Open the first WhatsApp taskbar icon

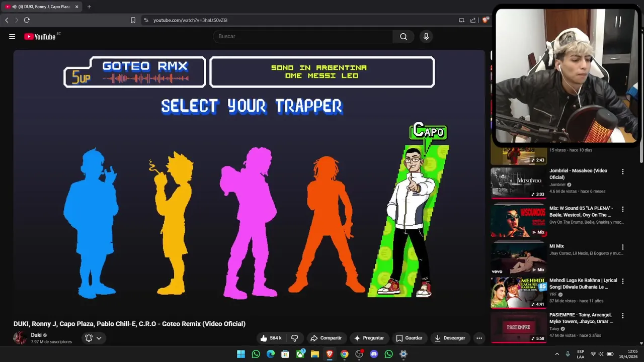256,354
